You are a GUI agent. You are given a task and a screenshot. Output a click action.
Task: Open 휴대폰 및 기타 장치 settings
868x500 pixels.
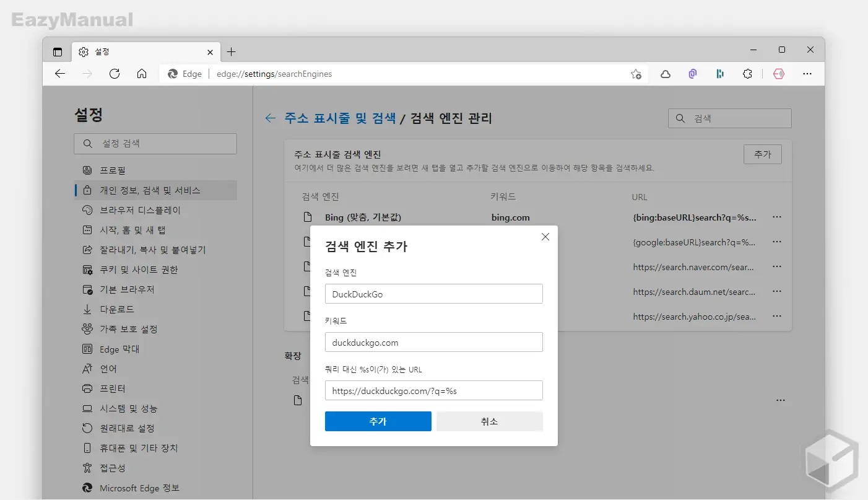click(x=155, y=448)
